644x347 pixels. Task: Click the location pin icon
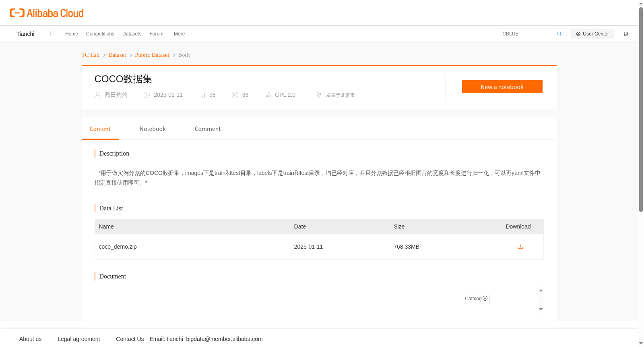(319, 95)
